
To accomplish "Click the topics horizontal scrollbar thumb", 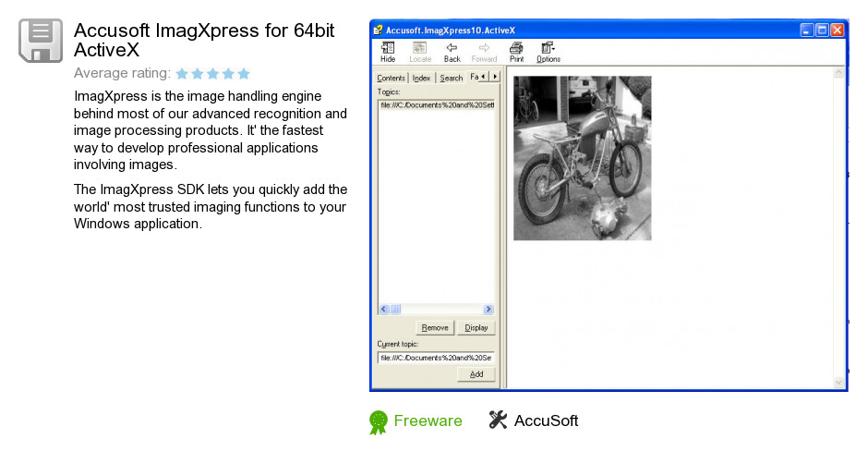I will 395,309.
